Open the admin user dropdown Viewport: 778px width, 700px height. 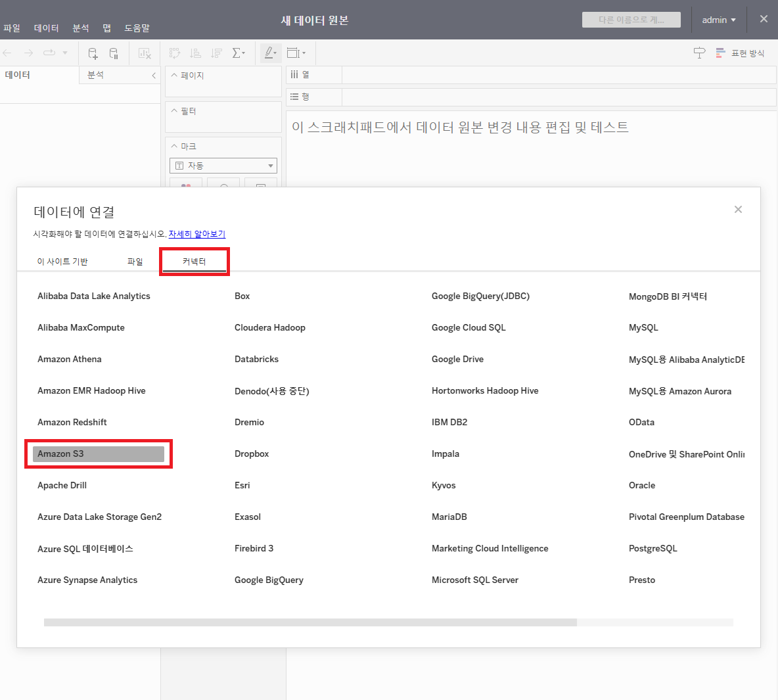click(x=718, y=20)
